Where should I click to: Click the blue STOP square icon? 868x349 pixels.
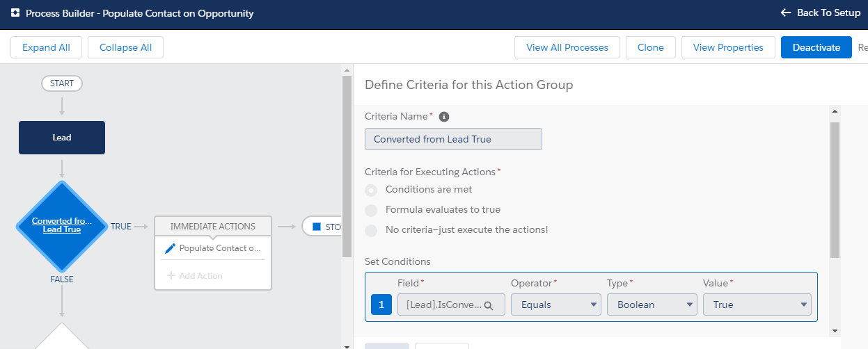coord(317,227)
